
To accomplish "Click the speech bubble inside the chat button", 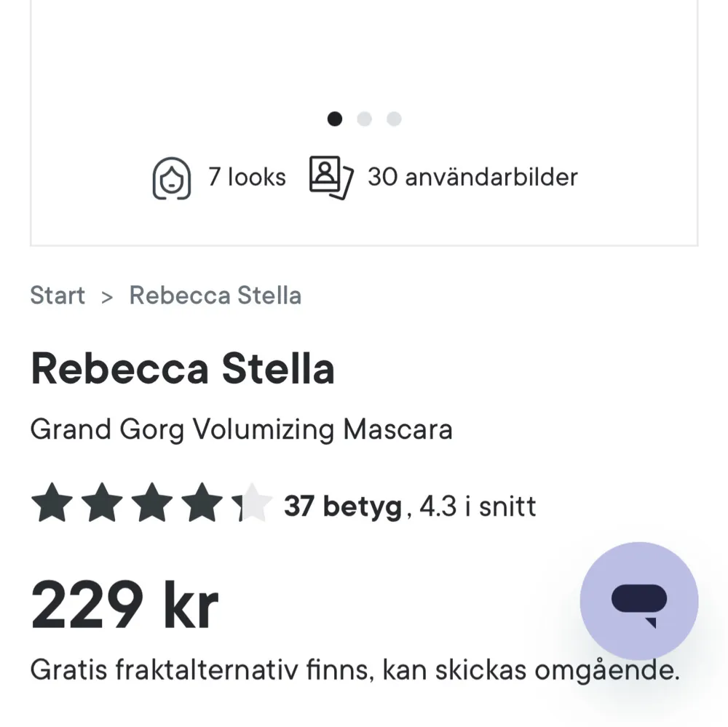I will [x=638, y=598].
